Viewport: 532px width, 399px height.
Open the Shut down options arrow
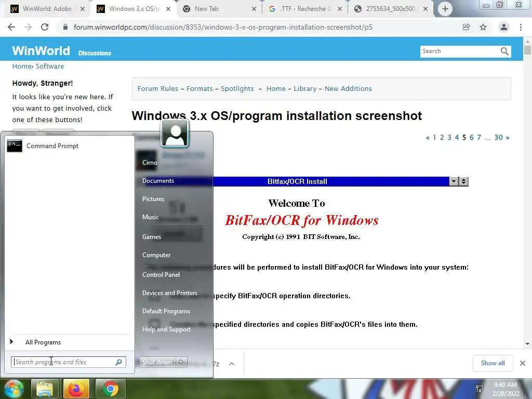[x=181, y=362]
